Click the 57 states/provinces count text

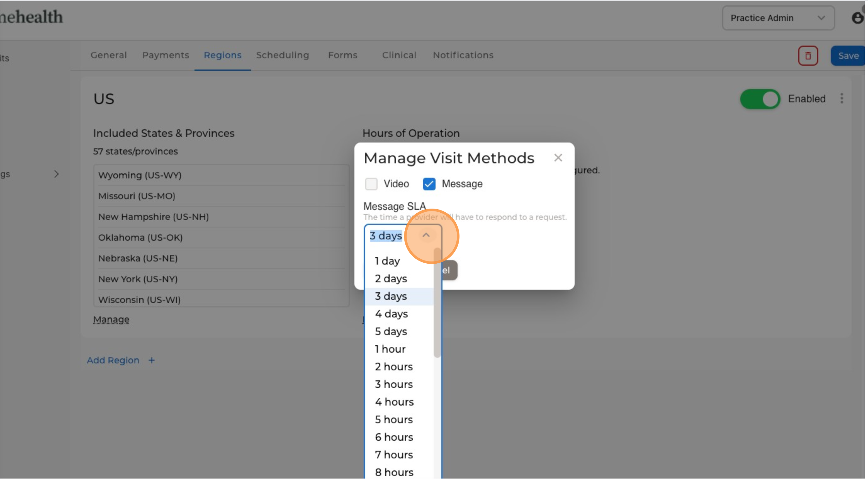[136, 152]
